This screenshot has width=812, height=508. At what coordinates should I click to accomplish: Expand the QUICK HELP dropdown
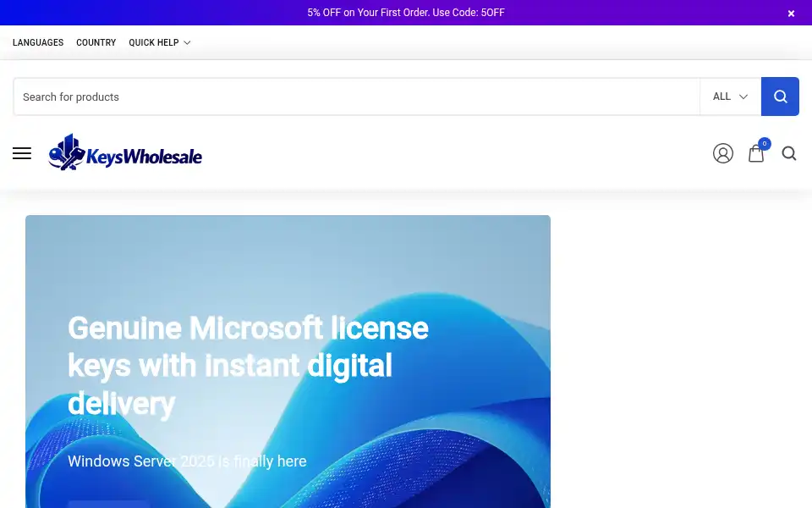(160, 42)
